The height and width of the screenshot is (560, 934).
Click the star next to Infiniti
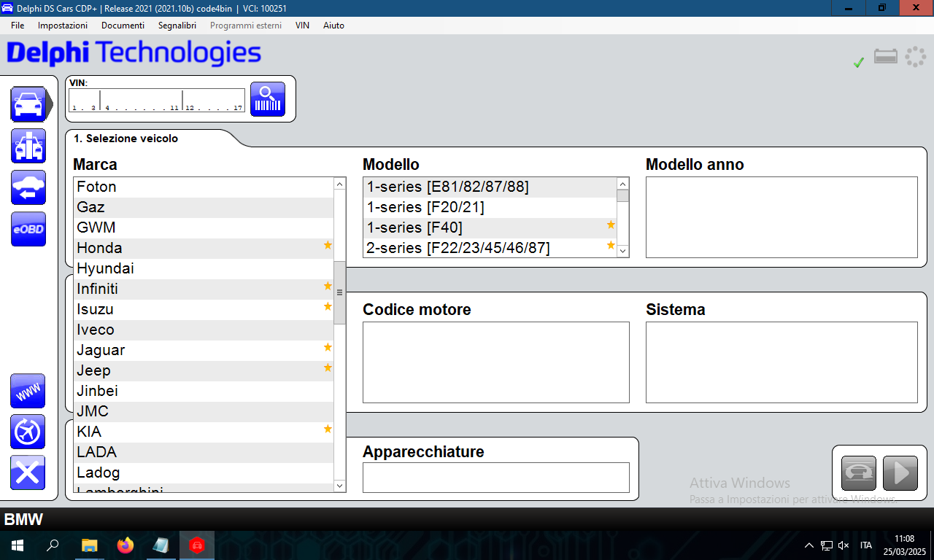(328, 287)
